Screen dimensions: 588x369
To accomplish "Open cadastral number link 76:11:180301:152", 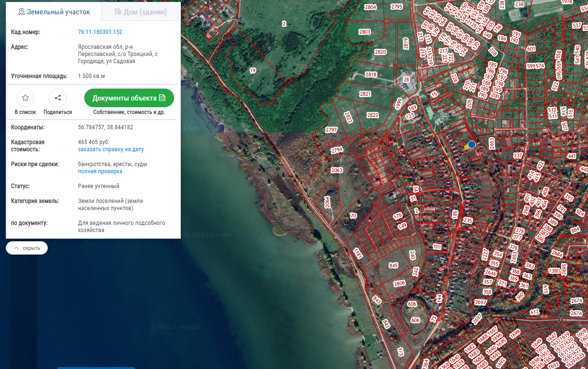I will [x=100, y=32].
